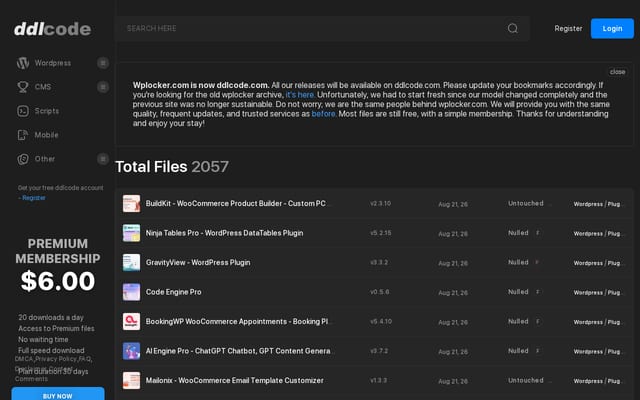
Task: Click version v0.5.6 in Code Engine row
Action: coord(380,292)
